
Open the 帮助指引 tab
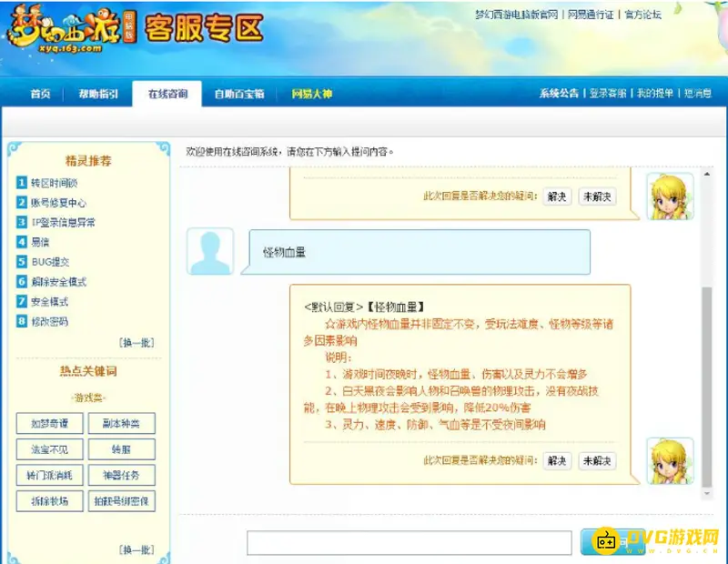[x=98, y=94]
